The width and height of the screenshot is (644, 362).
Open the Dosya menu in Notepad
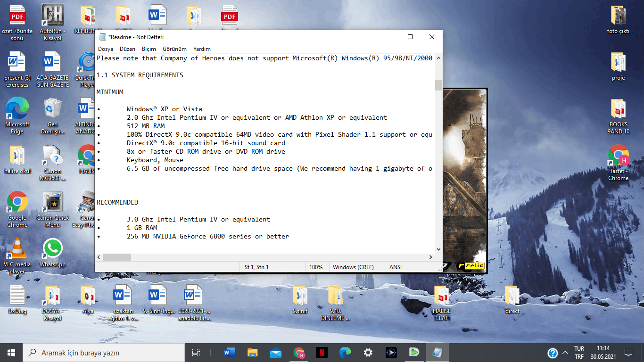[106, 49]
